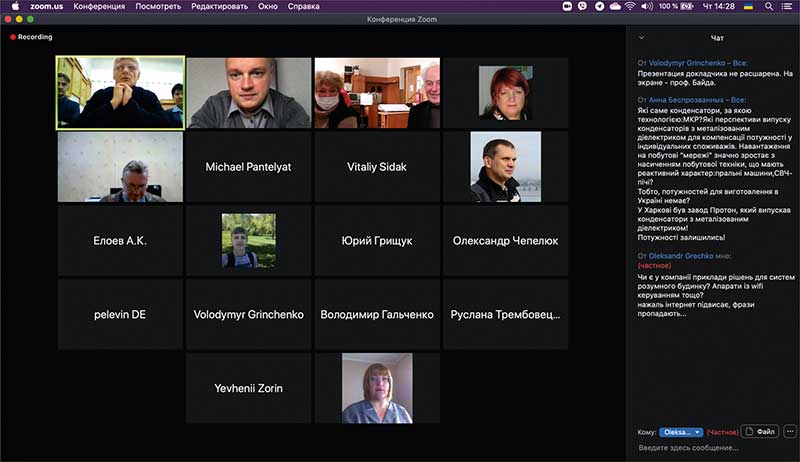
Task: Open more chat options ellipsis button
Action: [x=791, y=432]
